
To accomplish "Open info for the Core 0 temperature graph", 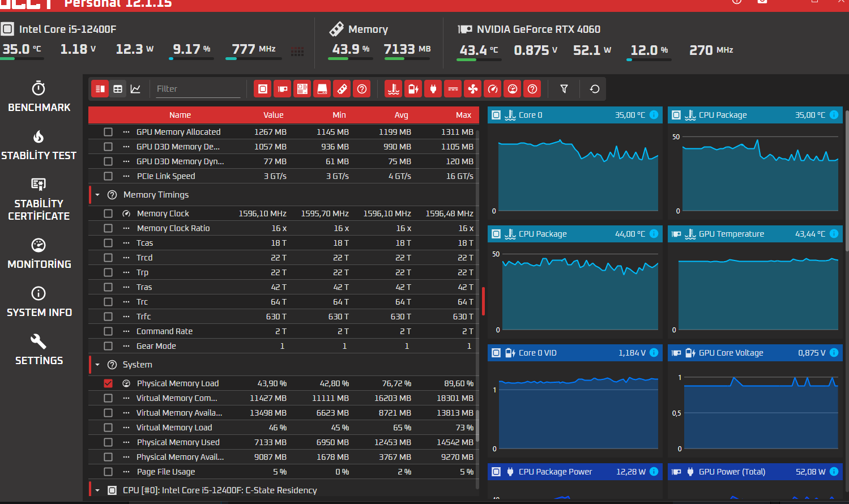I will pos(654,115).
